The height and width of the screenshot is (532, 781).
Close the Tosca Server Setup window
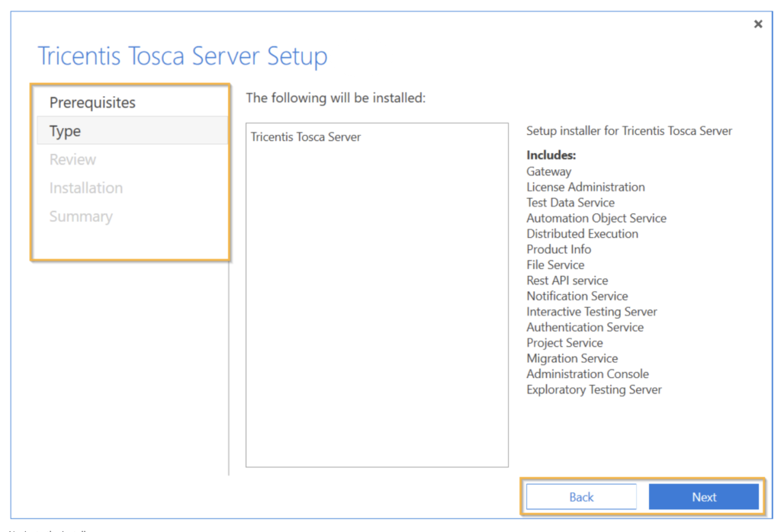tap(758, 24)
